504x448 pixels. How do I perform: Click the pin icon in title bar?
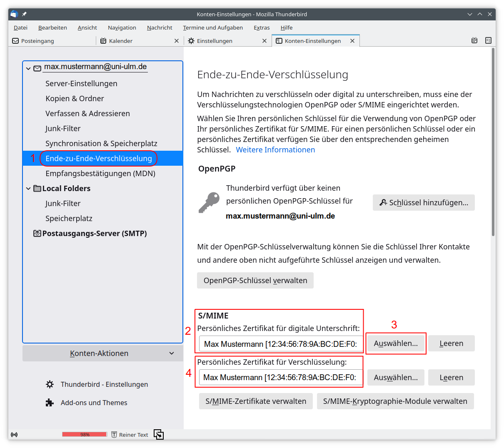24,14
